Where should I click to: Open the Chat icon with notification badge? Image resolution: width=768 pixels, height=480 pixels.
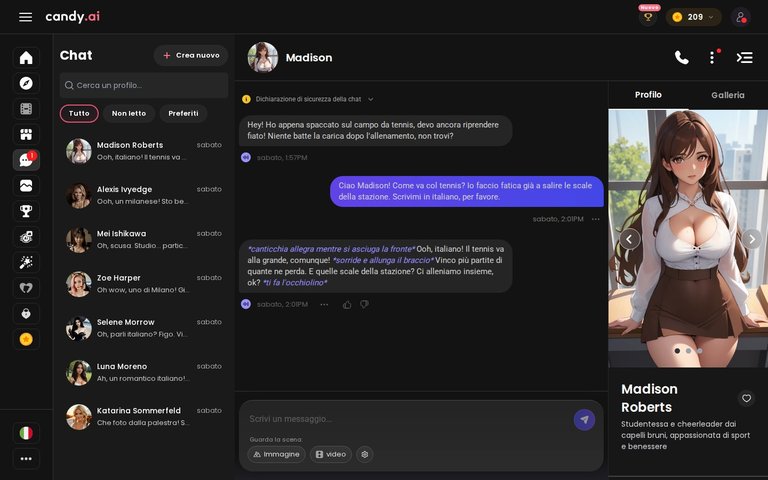pyautogui.click(x=26, y=160)
